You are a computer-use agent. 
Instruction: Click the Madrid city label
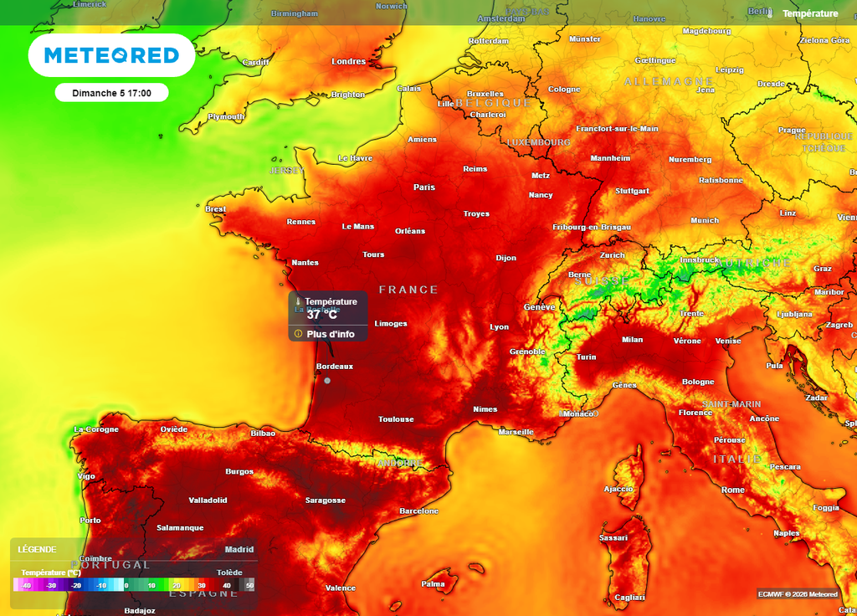point(239,549)
